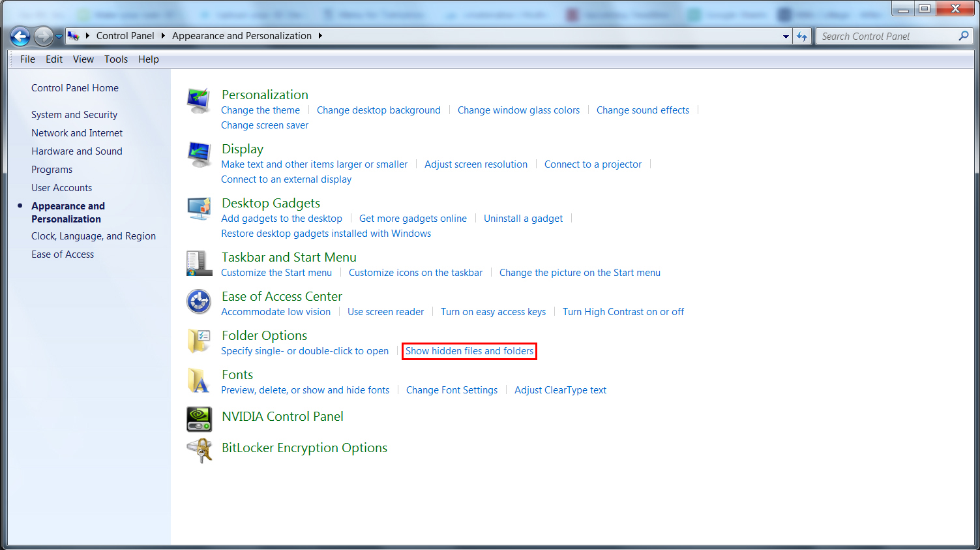Screen dimensions: 980x550
Task: Click Uninstall a gadget
Action: [523, 219]
